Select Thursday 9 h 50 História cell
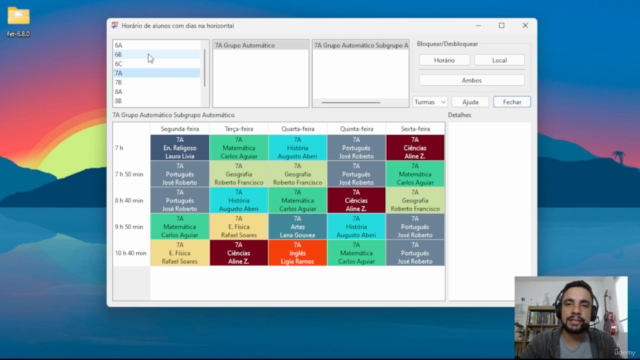 (x=356, y=227)
